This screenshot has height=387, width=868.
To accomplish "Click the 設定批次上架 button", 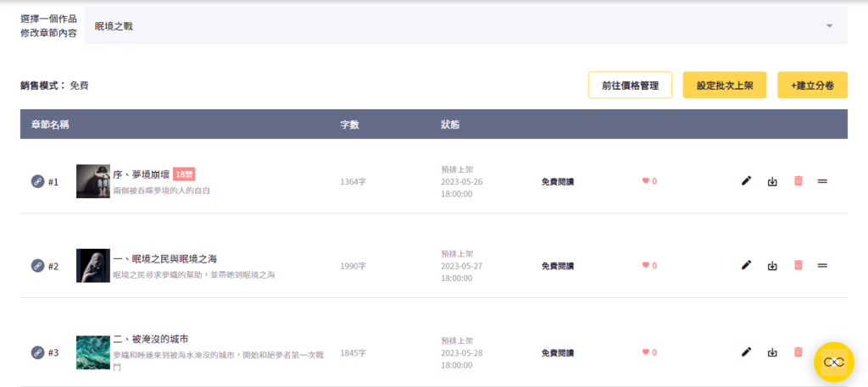I will pos(725,86).
